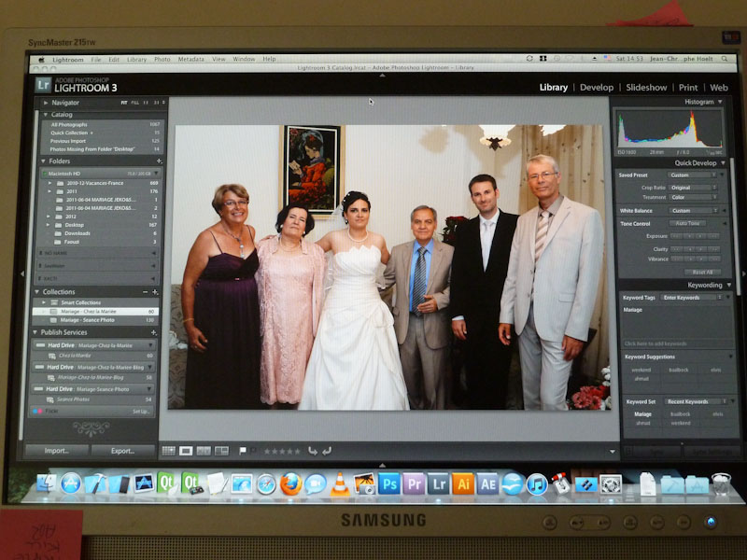Set FILL zoom level in Navigator
The width and height of the screenshot is (747, 560).
[134, 103]
